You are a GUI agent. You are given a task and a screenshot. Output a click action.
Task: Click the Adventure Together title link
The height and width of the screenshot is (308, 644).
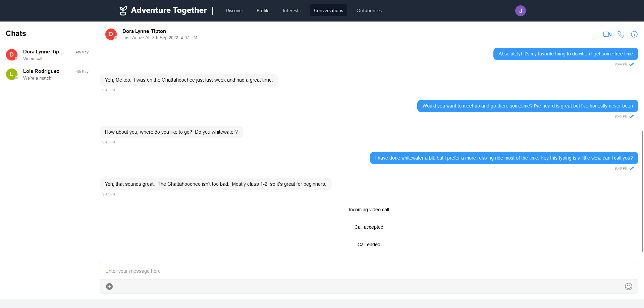pos(169,10)
